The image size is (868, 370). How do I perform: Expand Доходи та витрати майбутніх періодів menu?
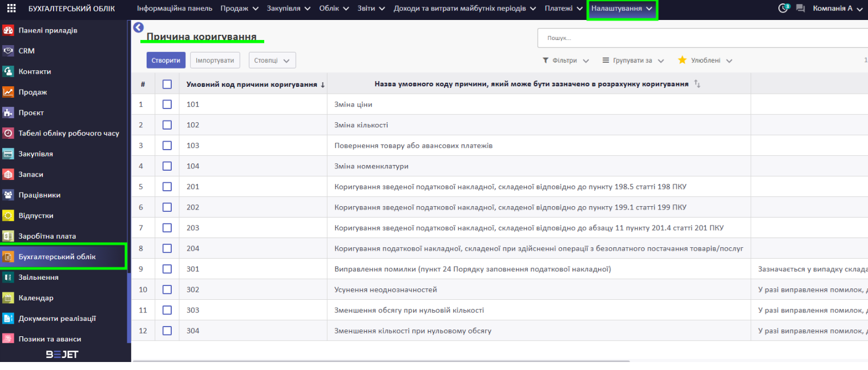pos(465,9)
